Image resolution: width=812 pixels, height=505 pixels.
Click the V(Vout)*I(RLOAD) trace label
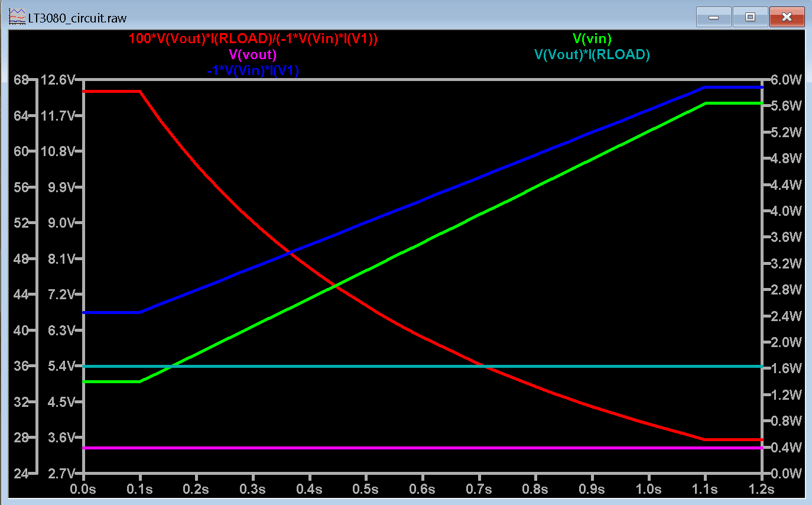592,54
